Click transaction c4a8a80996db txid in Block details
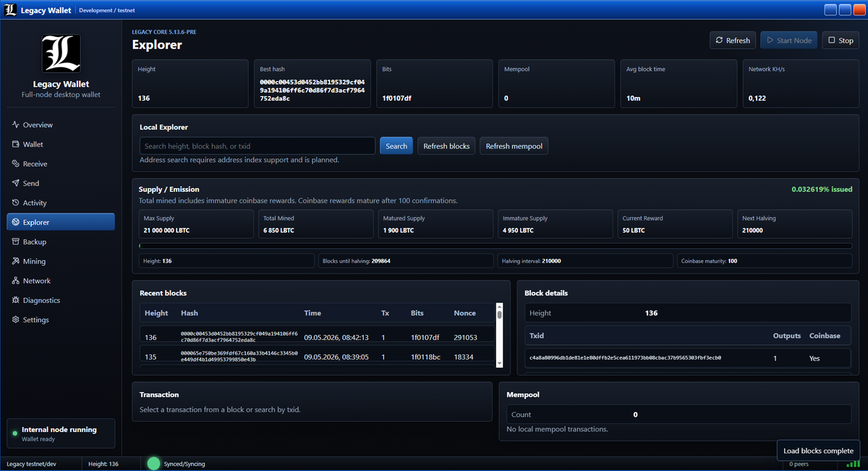Screen dimensions: 868x471 coord(625,357)
